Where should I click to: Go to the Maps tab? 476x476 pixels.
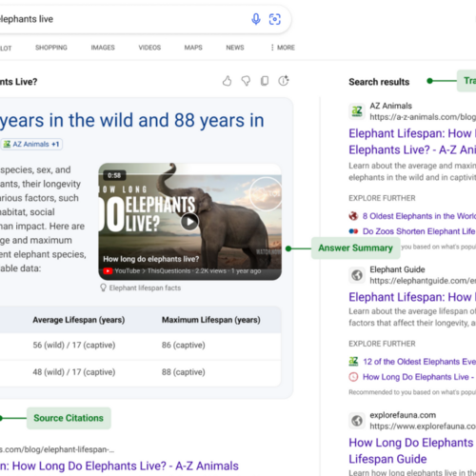193,48
